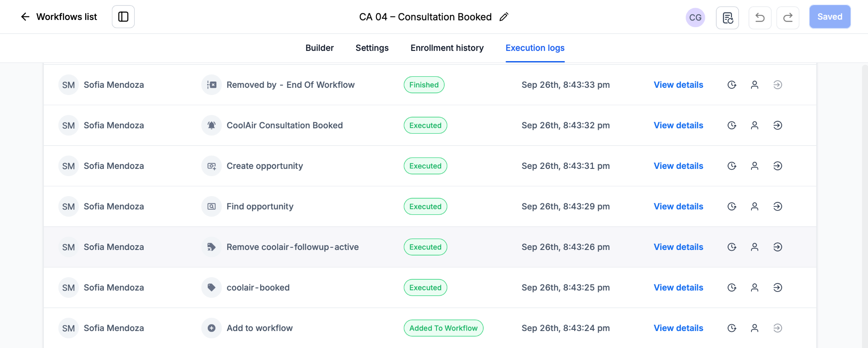Click go-to arrow in Remove coolair-followup-active row
The width and height of the screenshot is (868, 348).
click(x=778, y=247)
